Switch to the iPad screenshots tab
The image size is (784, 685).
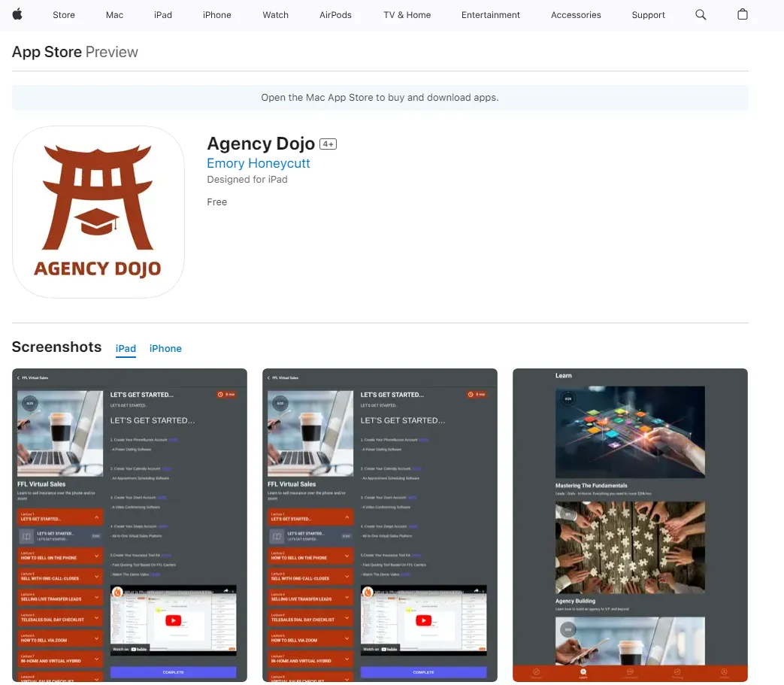click(x=126, y=349)
